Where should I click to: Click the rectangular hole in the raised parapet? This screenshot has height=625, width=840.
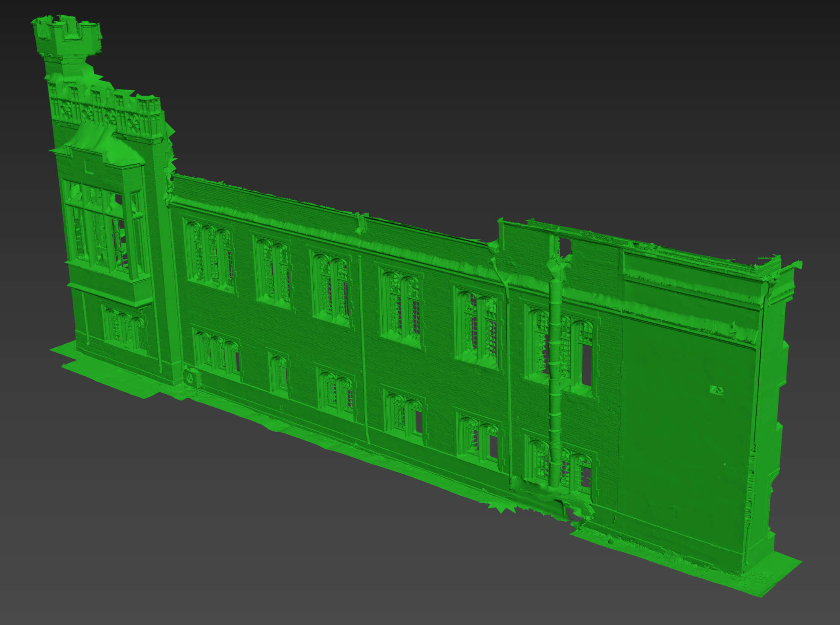tap(565, 246)
